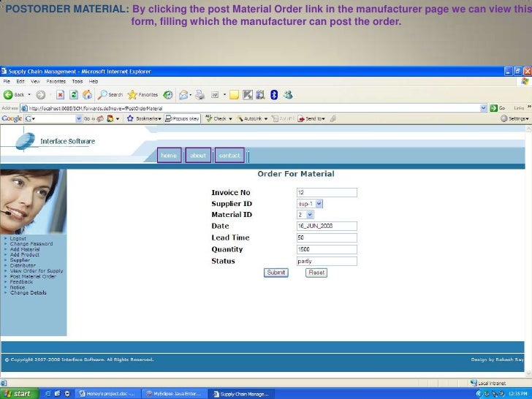
Task: Open Google Bookmarks star menu
Action: (x=143, y=118)
